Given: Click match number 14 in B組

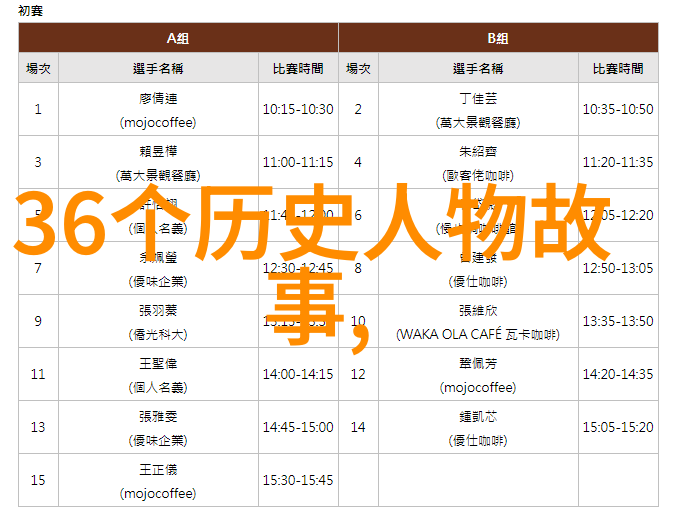Looking at the screenshot, I should coord(358,427).
